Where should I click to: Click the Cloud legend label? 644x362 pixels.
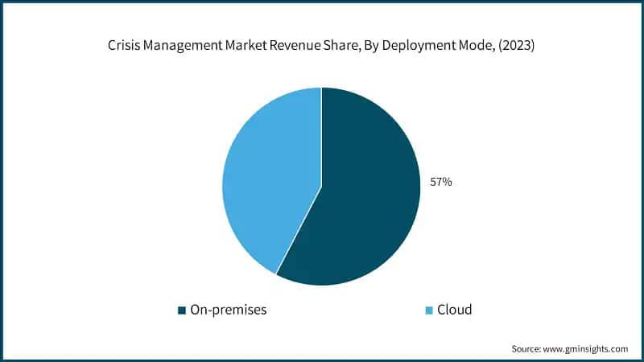pos(455,310)
